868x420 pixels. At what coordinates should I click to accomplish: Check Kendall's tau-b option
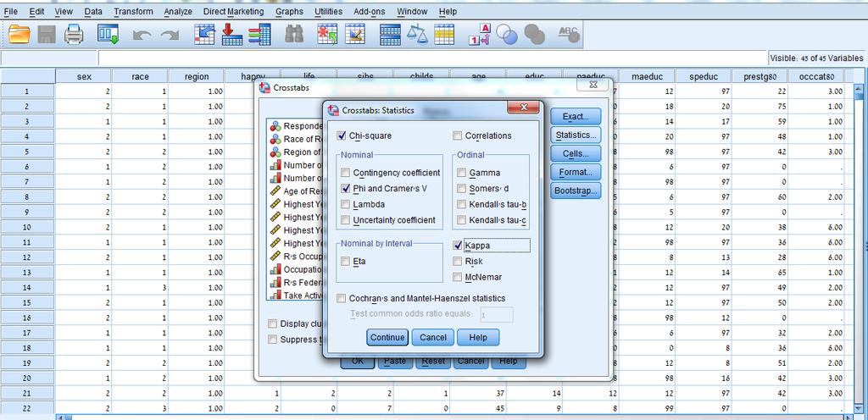tap(462, 204)
